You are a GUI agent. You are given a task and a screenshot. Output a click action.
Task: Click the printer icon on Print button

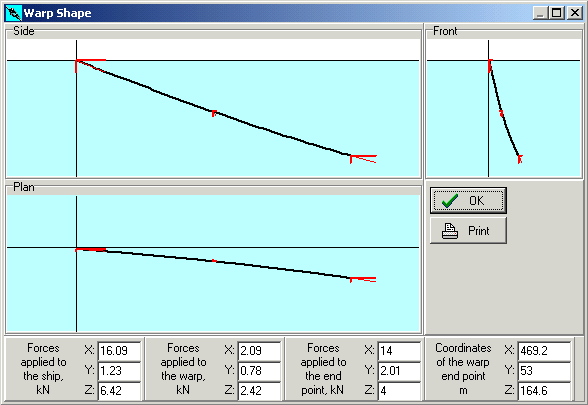[x=450, y=231]
